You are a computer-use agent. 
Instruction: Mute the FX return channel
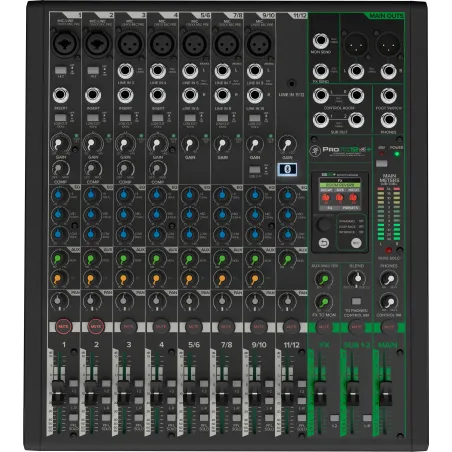[323, 327]
